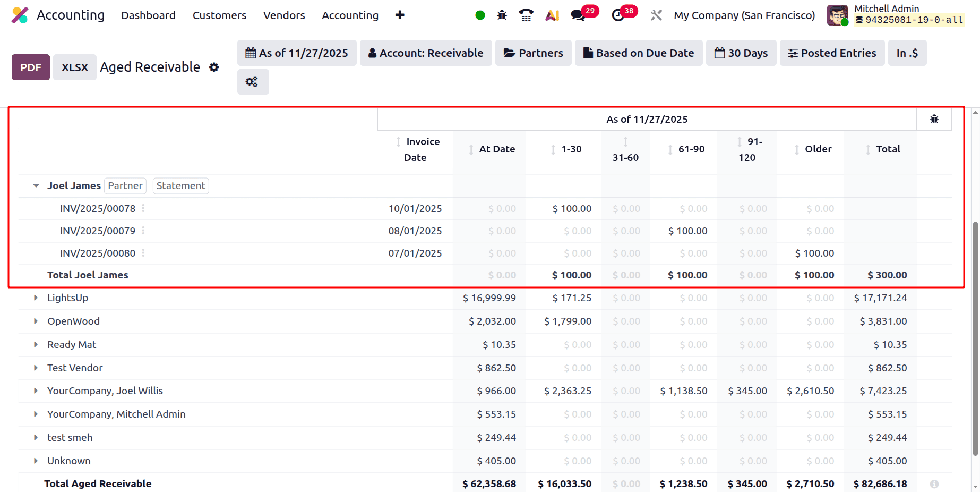Screen dimensions: 980x492
Task: Click the LightsUp $ 16,999.99 At Date cell
Action: [489, 298]
